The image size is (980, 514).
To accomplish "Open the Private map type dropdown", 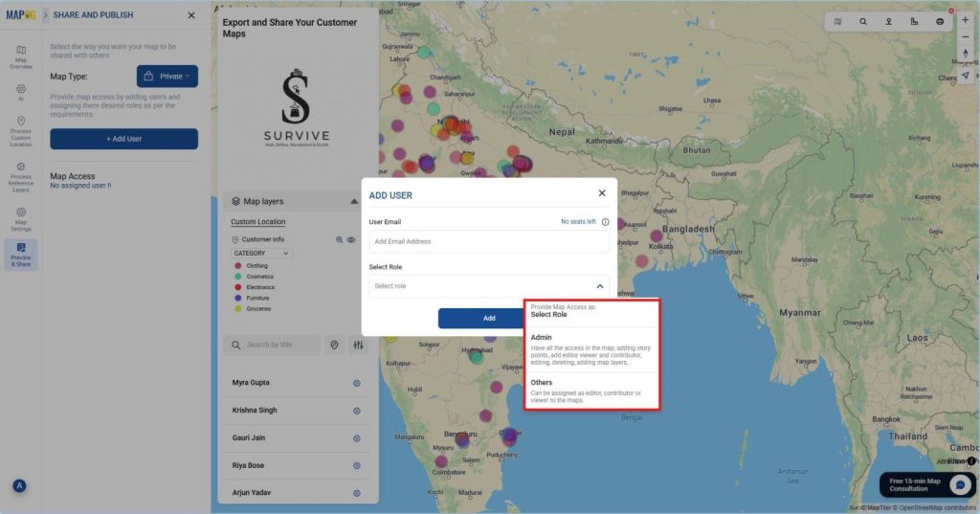I will [167, 77].
